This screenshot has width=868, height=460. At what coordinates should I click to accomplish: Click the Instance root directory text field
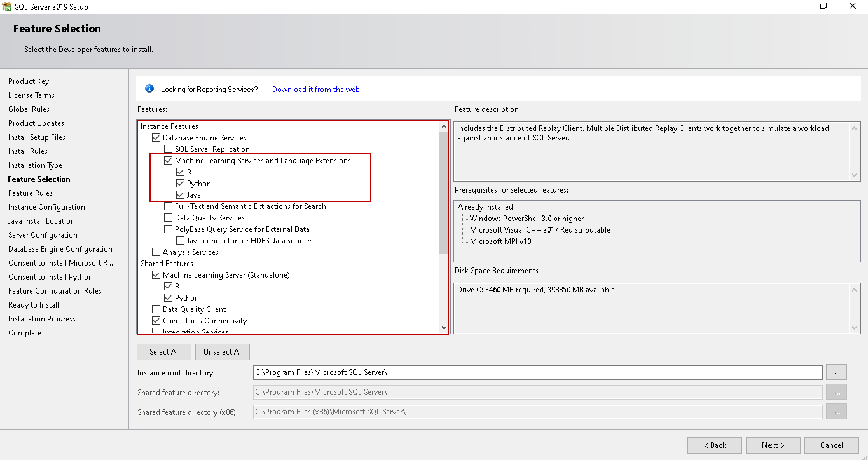[537, 372]
